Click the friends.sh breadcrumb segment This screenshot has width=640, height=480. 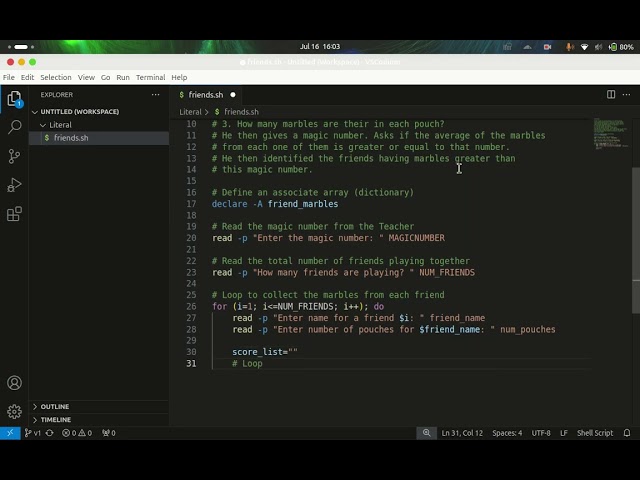tap(241, 112)
